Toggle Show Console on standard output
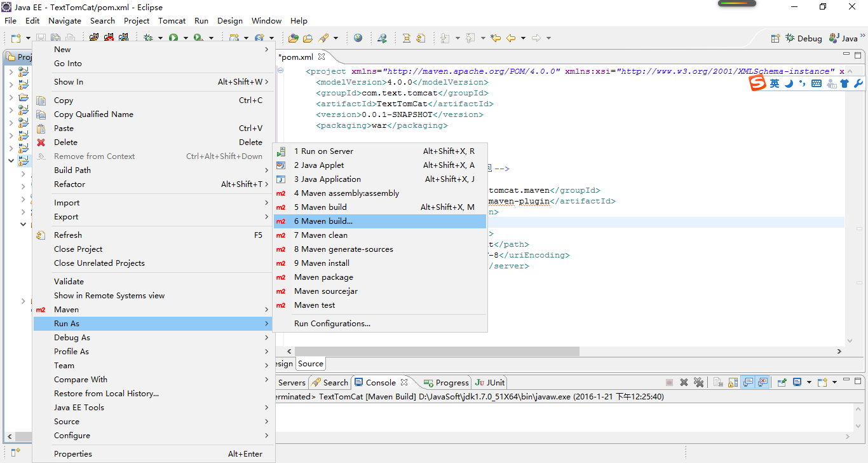 pyautogui.click(x=748, y=382)
